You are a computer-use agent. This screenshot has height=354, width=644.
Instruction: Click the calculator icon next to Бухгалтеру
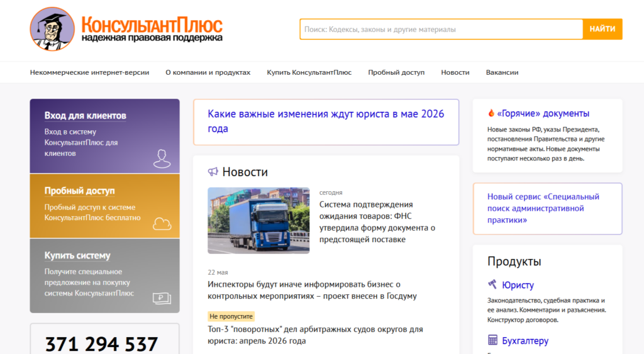click(x=492, y=340)
